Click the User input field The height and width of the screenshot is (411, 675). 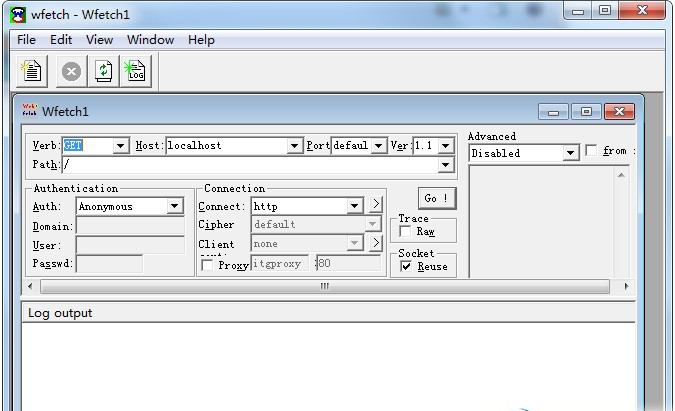130,245
